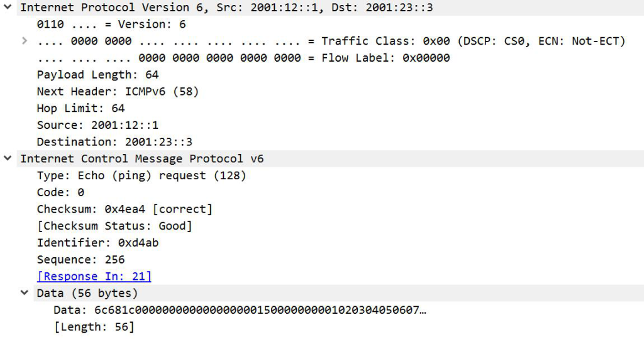Select the Destination: 2001:23::3 field
Image resolution: width=644 pixels, height=339 pixels.
tap(114, 142)
